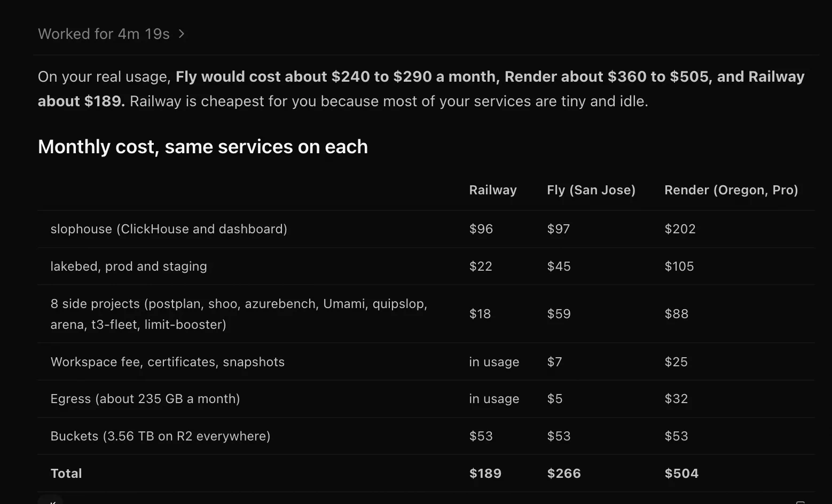
Task: Click the $189 Railway total cell
Action: (x=485, y=474)
